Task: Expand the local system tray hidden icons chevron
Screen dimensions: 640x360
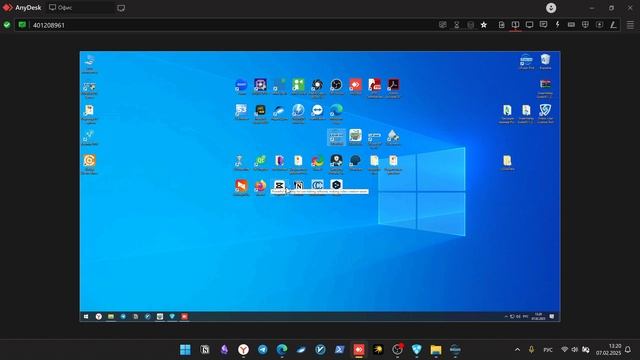Action: pos(518,350)
